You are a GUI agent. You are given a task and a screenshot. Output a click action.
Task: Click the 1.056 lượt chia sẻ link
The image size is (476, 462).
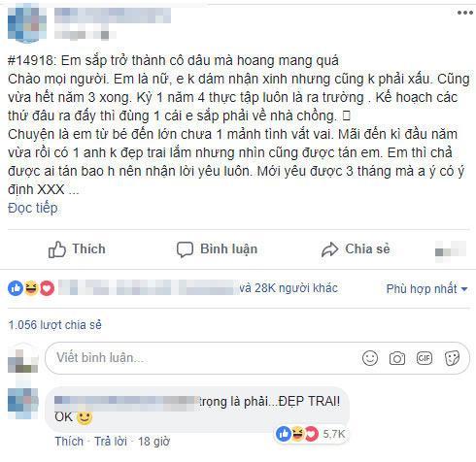54,325
